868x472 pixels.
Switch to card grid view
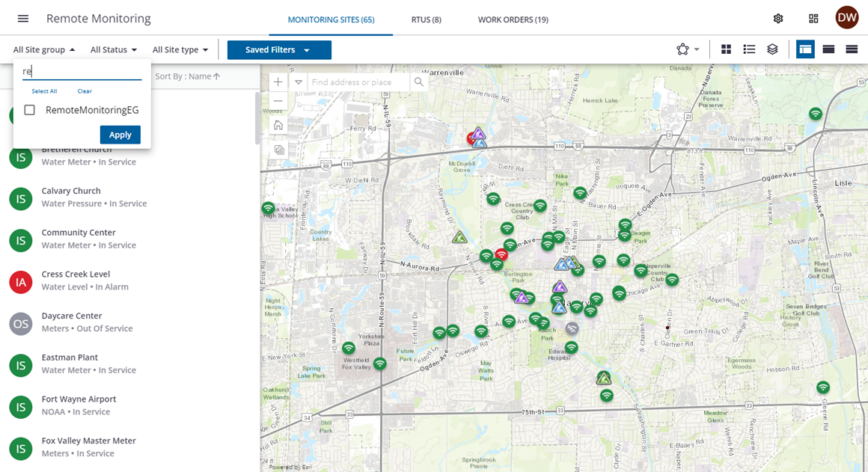(x=726, y=49)
